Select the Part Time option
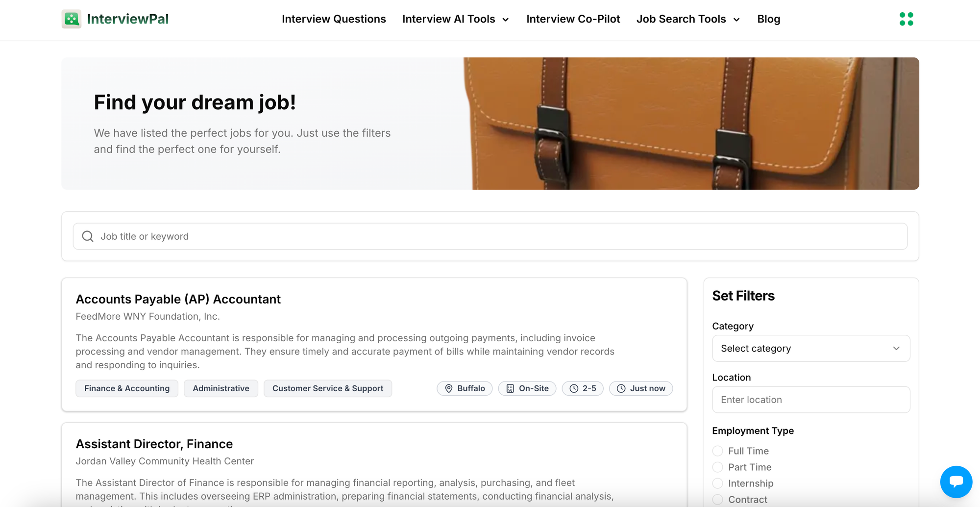 [x=717, y=467]
